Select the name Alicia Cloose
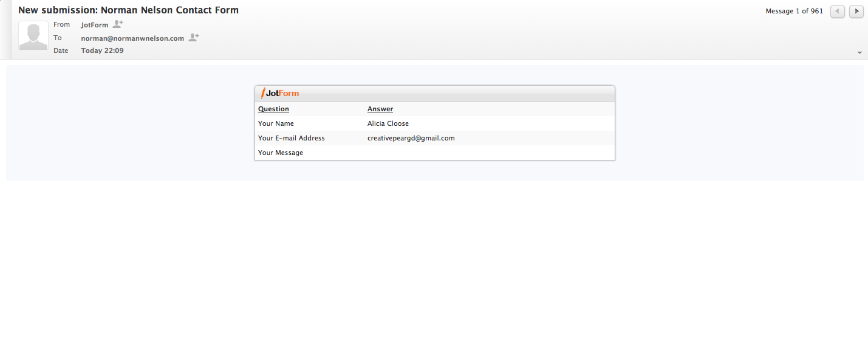Viewport: 868px width, 355px height. pyautogui.click(x=388, y=123)
